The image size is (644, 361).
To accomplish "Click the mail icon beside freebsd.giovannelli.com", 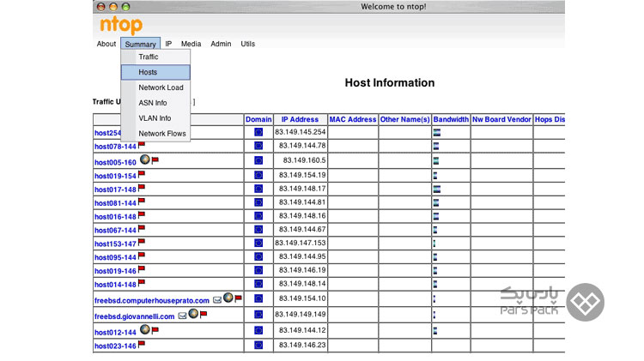I will coord(182,316).
